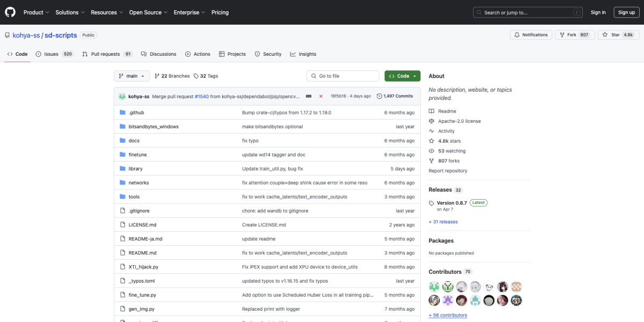Open the networks folder
The width and height of the screenshot is (644, 322).
[138, 183]
